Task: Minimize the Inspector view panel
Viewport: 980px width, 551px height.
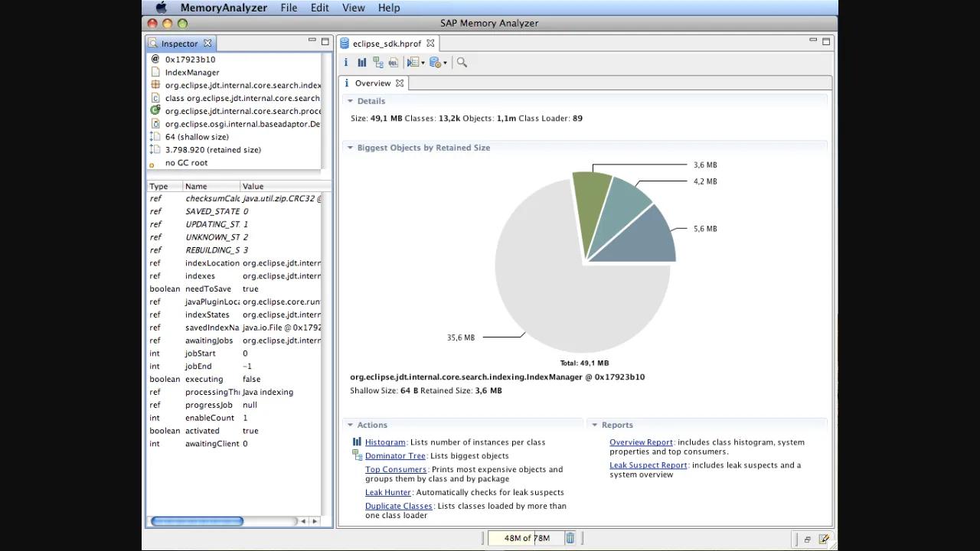Action: point(312,41)
